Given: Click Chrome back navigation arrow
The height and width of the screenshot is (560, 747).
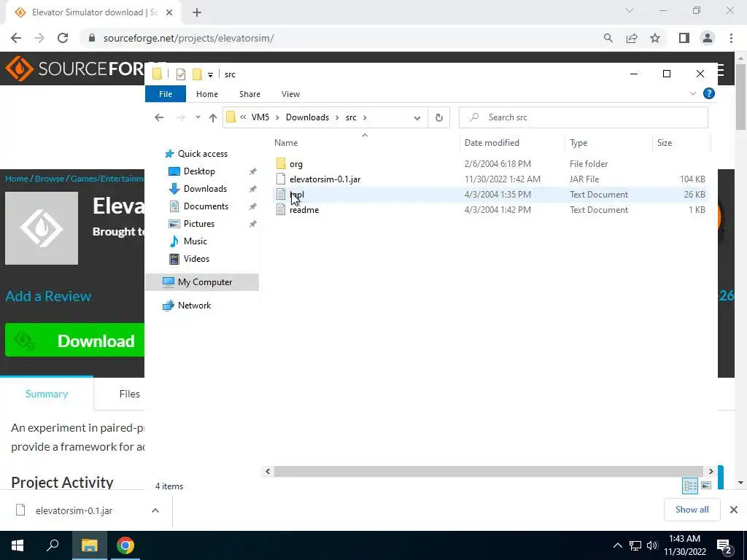Looking at the screenshot, I should pos(16,38).
